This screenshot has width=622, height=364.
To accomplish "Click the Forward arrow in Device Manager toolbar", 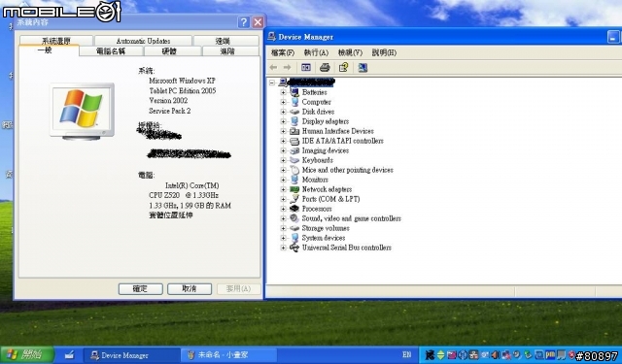I will point(288,67).
